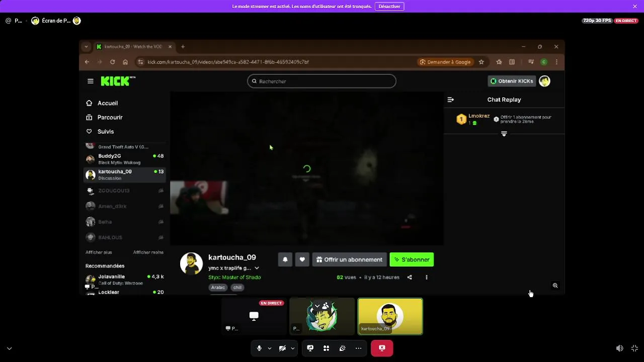Select the Amen_d3rk offline channel
The height and width of the screenshot is (362, 644).
click(125, 206)
